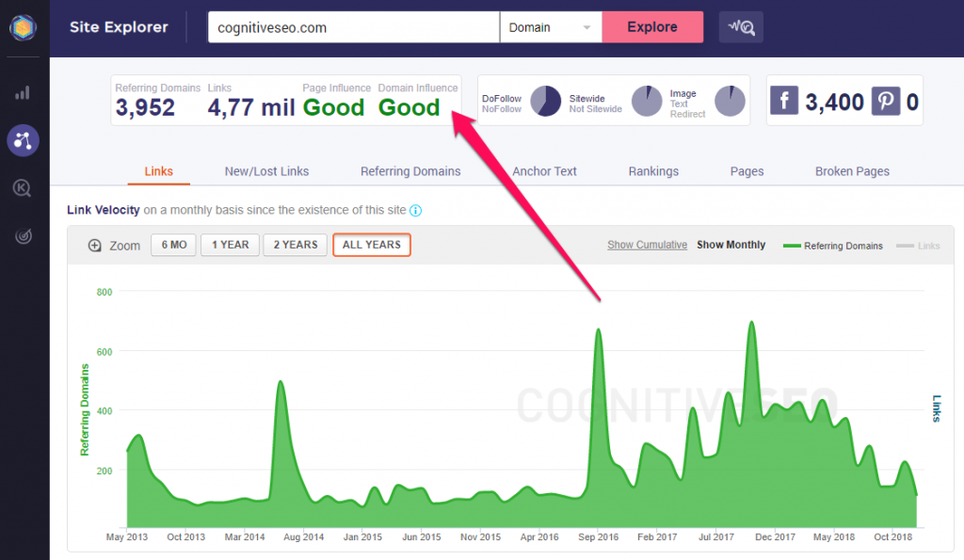The width and height of the screenshot is (964, 560).
Task: Switch to the New/Lost Links tab
Action: 266,171
